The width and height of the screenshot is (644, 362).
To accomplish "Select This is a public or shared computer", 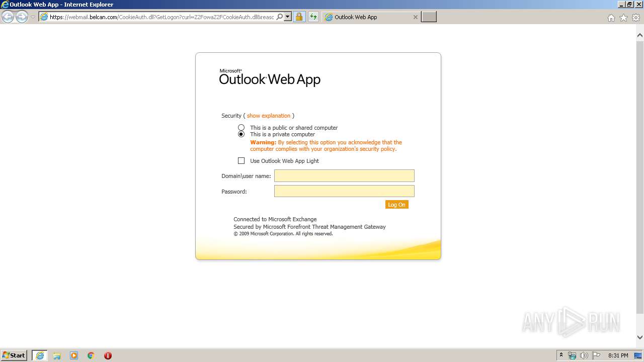I will pyautogui.click(x=242, y=128).
